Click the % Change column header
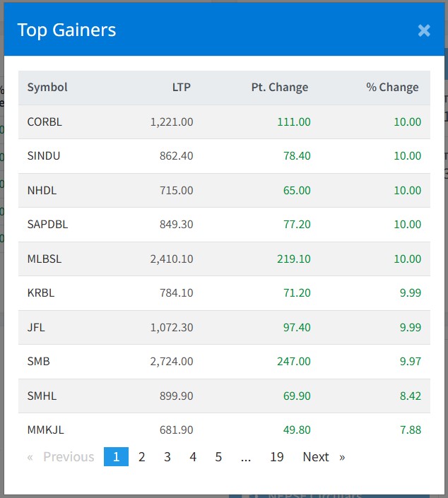Screen dimensions: 448x498 pos(392,88)
